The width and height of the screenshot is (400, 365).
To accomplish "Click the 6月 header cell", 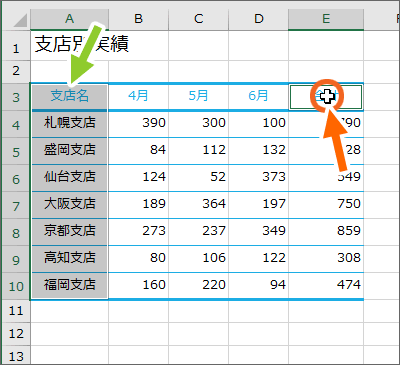I will 259,97.
